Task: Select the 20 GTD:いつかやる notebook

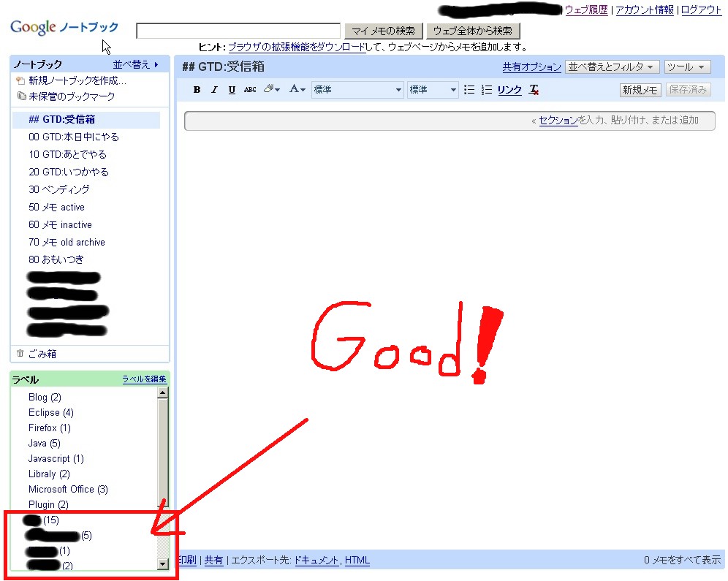Action: 69,172
